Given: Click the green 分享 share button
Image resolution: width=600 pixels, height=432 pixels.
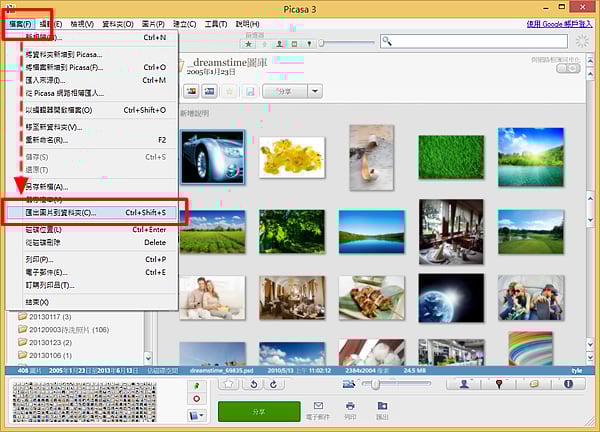Looking at the screenshot, I should pos(258,411).
